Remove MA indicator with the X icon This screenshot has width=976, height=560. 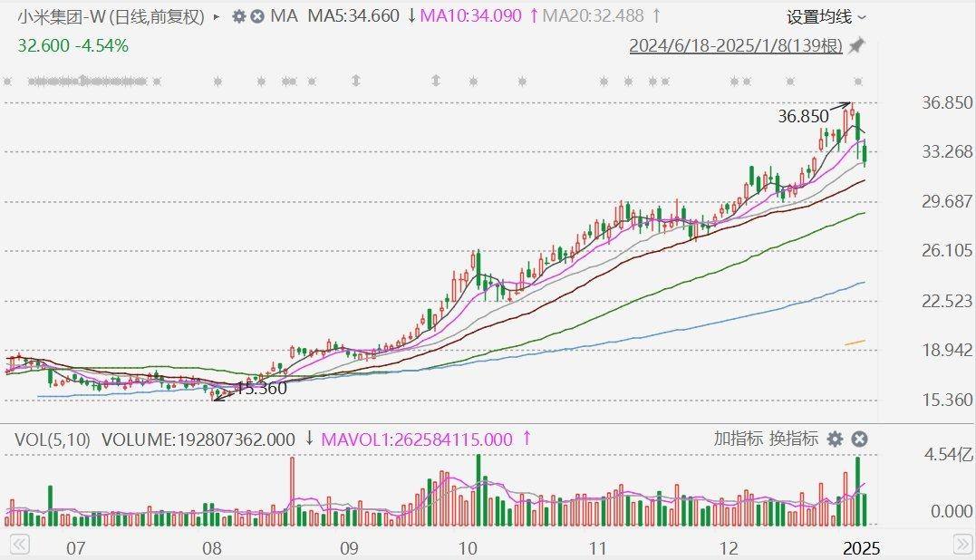click(x=257, y=16)
